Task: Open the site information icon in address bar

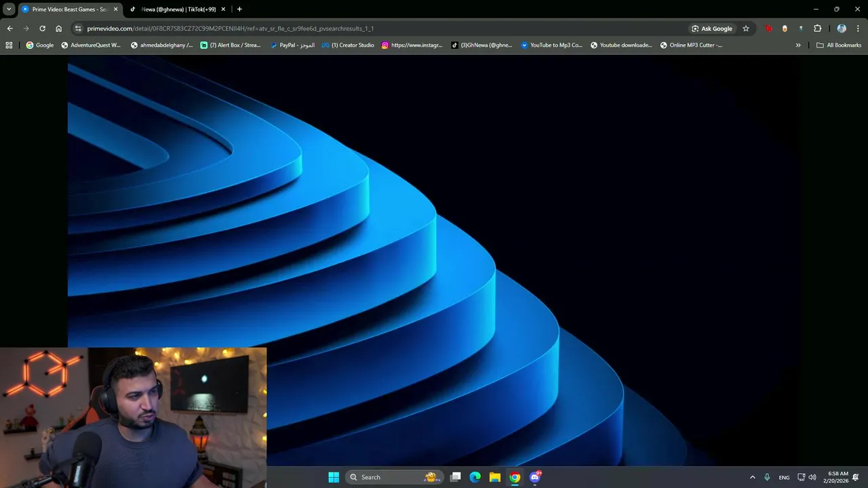Action: pos(78,28)
